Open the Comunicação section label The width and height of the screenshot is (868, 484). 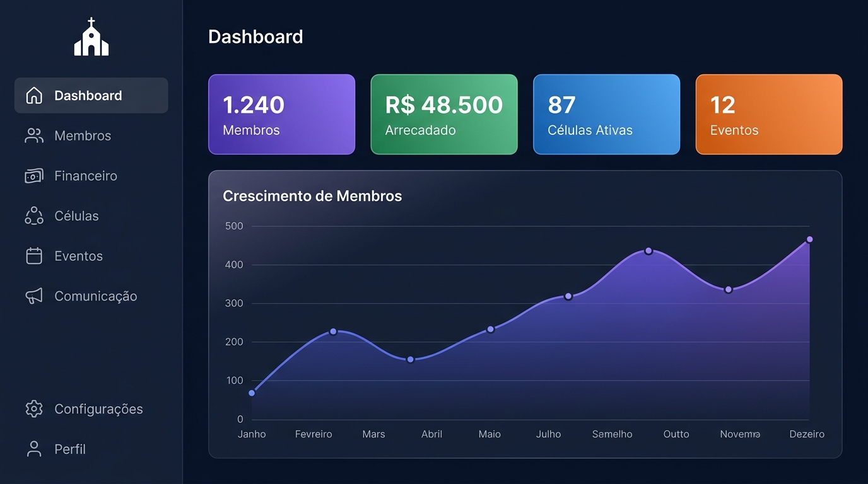point(96,296)
